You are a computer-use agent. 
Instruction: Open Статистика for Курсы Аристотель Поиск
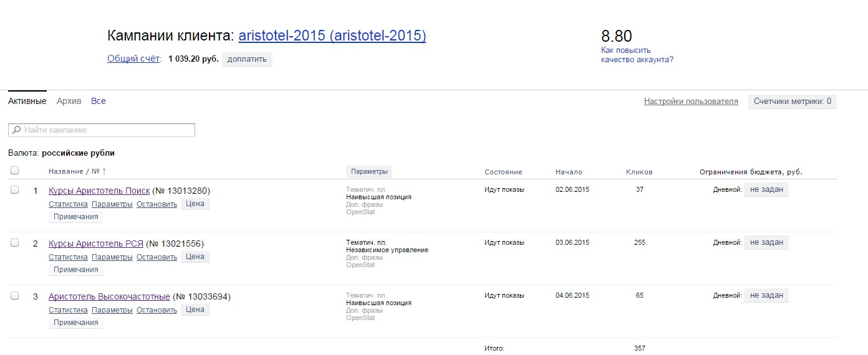click(68, 204)
